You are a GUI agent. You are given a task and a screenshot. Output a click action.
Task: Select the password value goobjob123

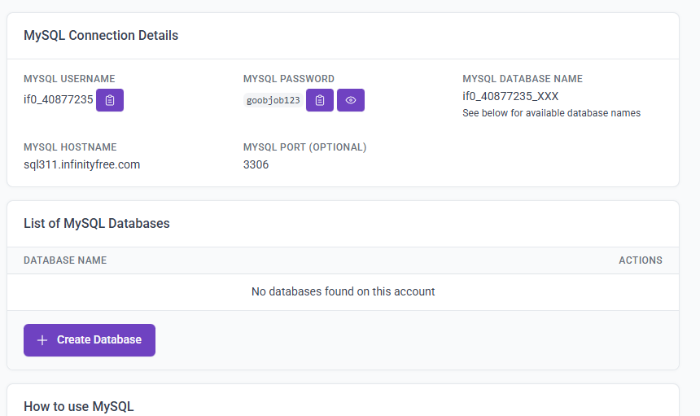click(x=273, y=100)
